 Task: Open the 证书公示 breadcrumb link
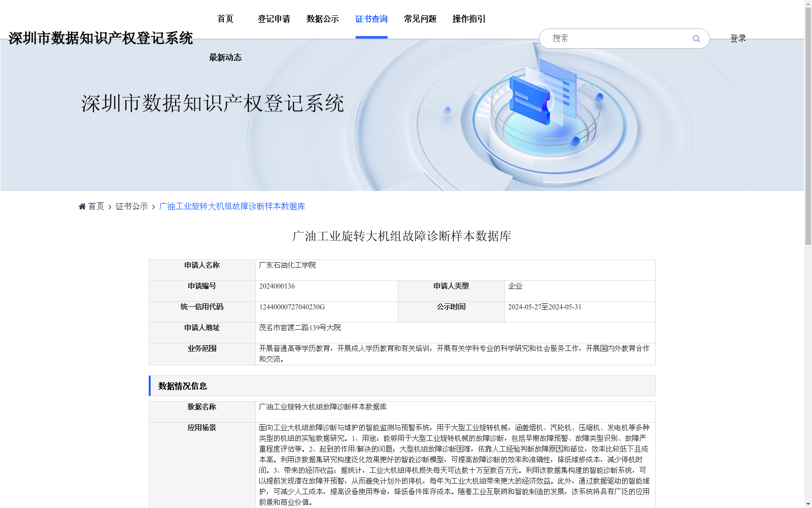130,206
